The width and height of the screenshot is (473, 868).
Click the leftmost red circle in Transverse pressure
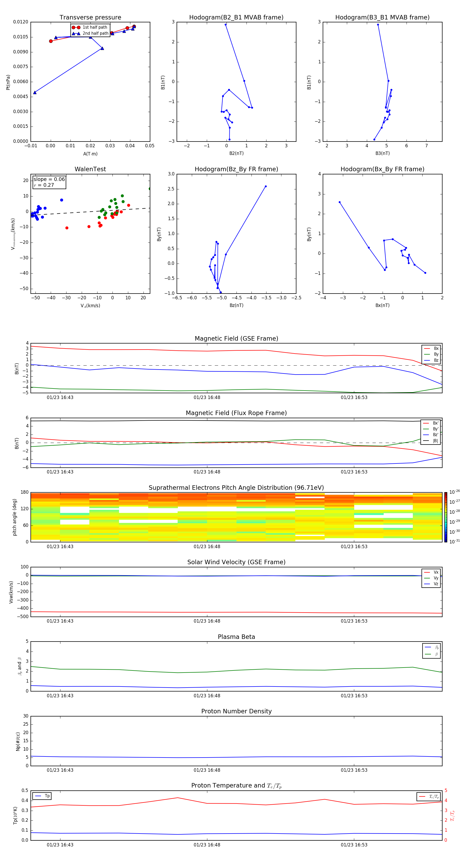pos(51,41)
